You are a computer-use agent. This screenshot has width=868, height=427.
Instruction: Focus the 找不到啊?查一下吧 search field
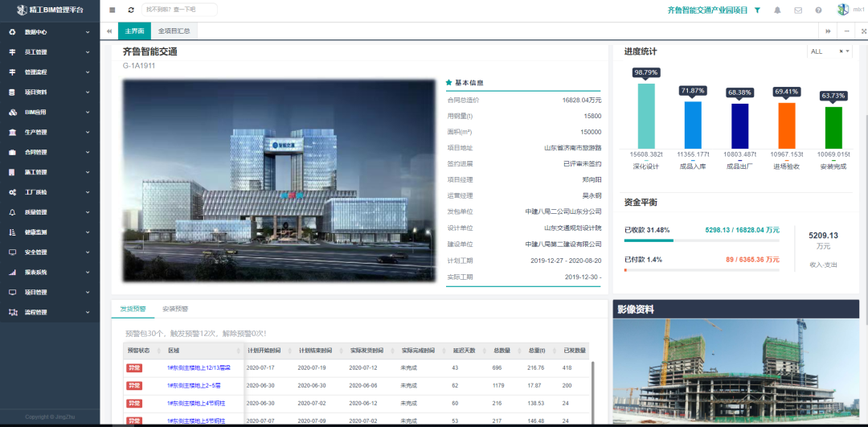click(179, 10)
